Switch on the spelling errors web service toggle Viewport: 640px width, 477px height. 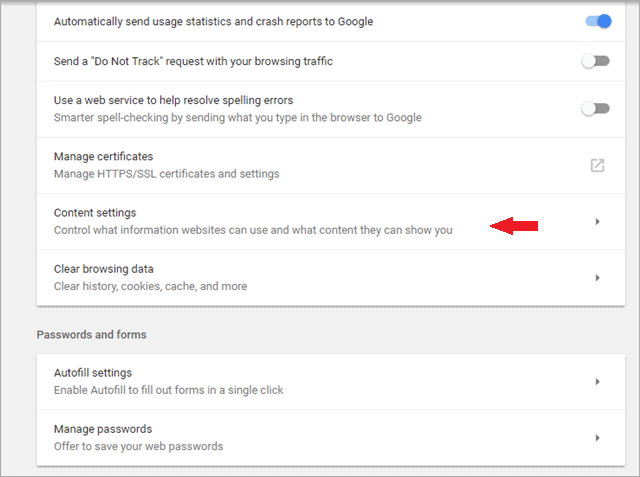tap(596, 108)
